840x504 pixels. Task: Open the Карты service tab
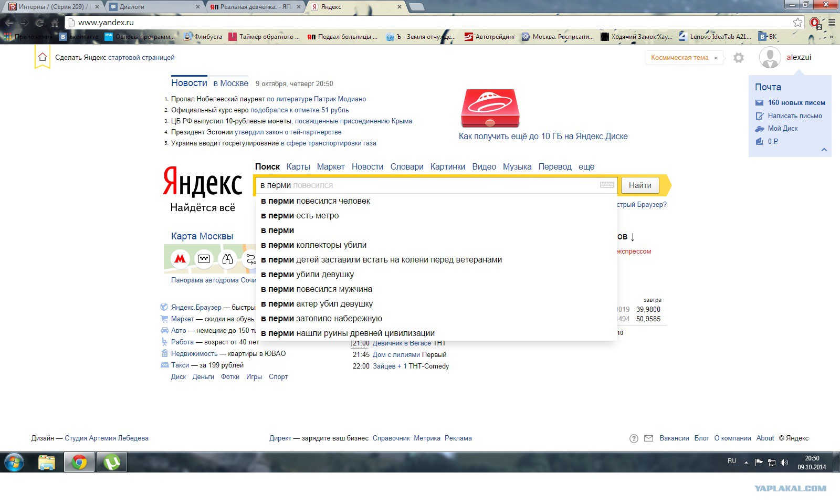point(298,166)
